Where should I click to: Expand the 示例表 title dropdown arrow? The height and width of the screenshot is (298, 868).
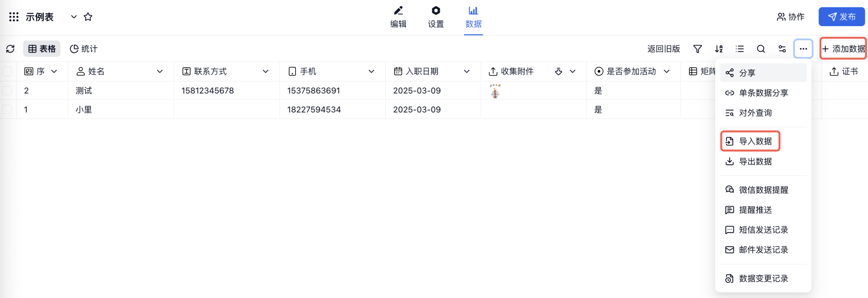(74, 17)
